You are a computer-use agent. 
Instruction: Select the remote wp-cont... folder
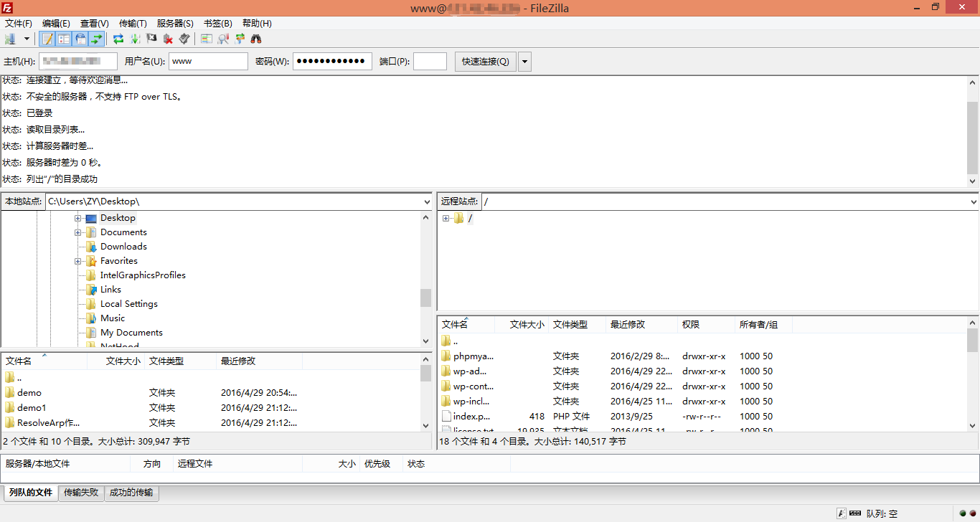pyautogui.click(x=702, y=386)
